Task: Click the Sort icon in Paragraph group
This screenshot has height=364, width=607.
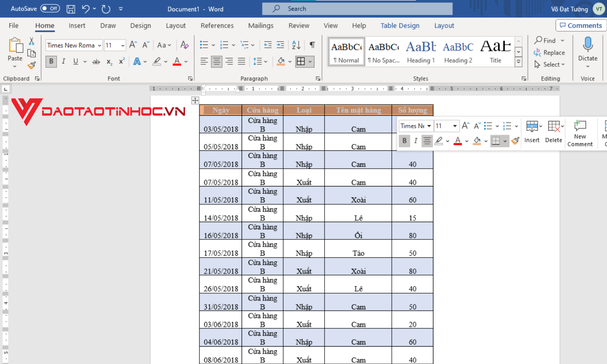Action: 296,45
